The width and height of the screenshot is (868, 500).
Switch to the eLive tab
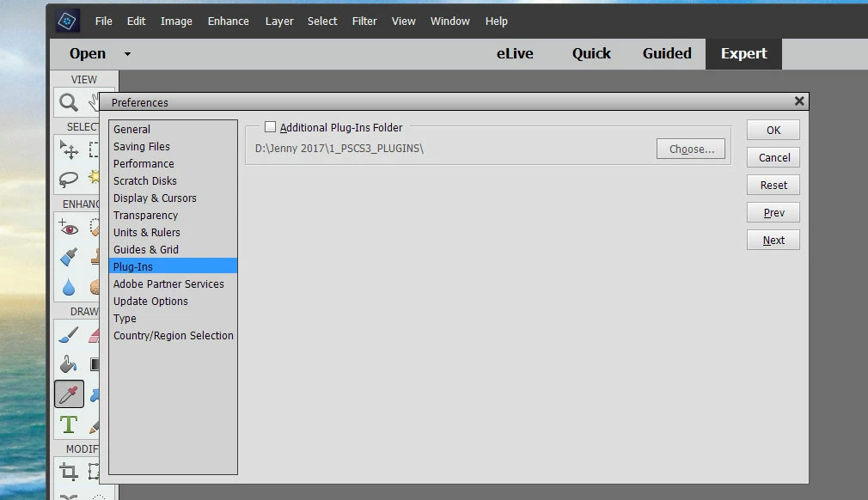click(515, 53)
